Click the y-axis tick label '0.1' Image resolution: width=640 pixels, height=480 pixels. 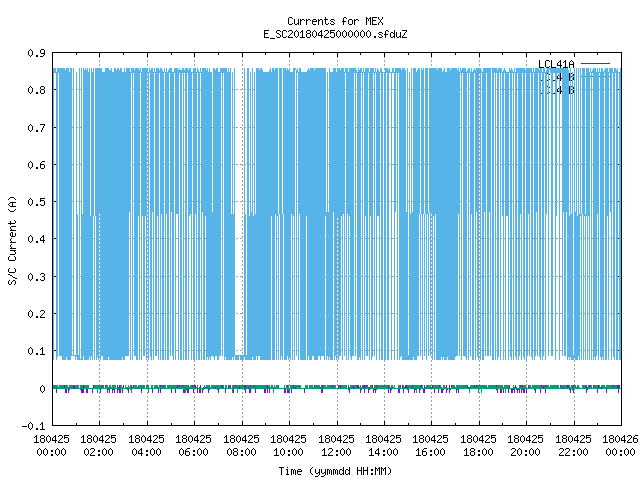[x=36, y=351]
